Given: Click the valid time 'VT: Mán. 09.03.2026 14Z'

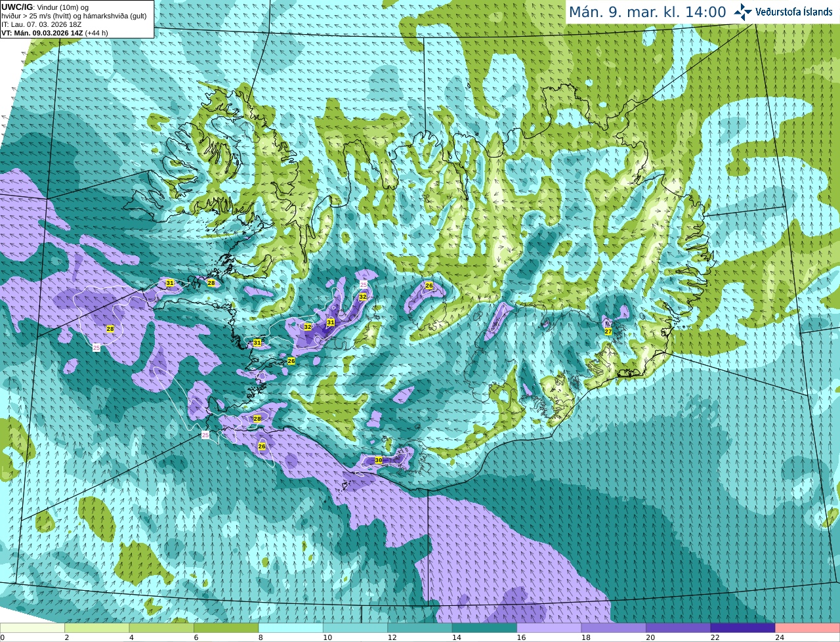Looking at the screenshot, I should 42,33.
